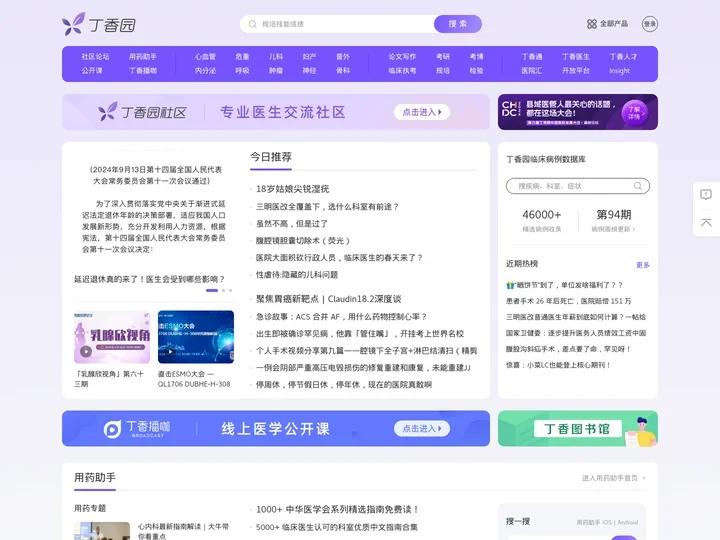Open Insight in navigation bar

[x=619, y=71]
